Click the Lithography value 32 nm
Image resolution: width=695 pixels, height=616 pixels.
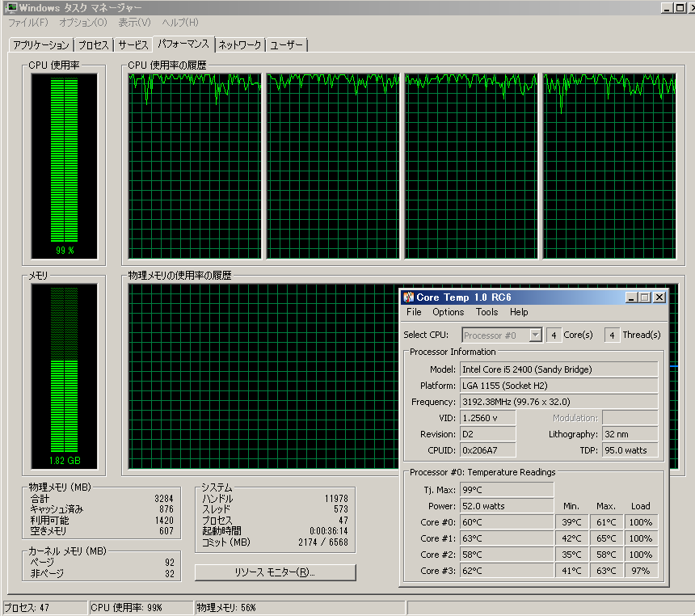click(x=630, y=434)
